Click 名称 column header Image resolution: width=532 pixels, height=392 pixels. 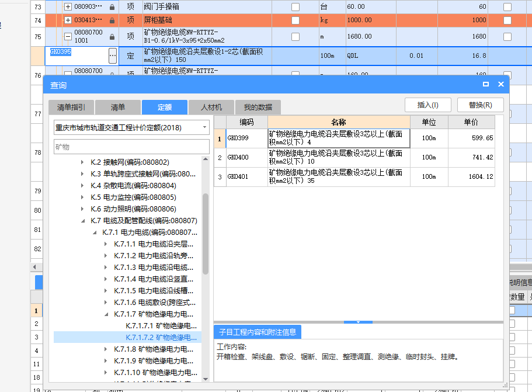[339, 122]
